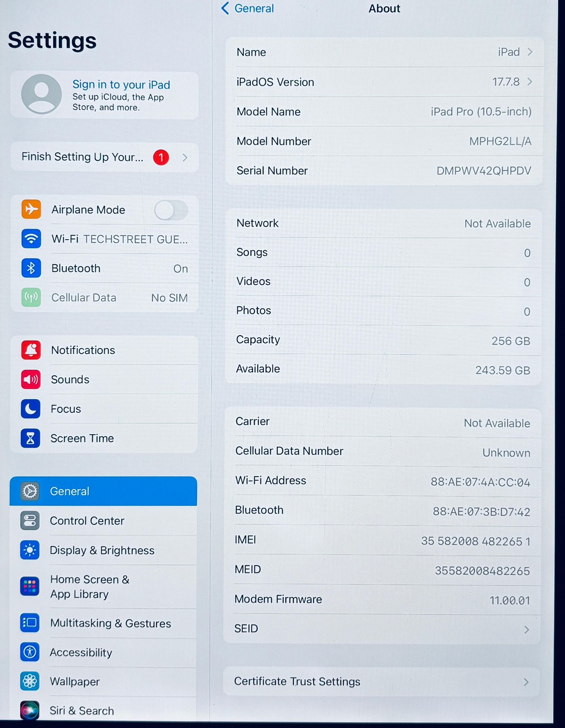565x728 pixels.
Task: Tap the Accessibility figure icon
Action: coord(30,652)
